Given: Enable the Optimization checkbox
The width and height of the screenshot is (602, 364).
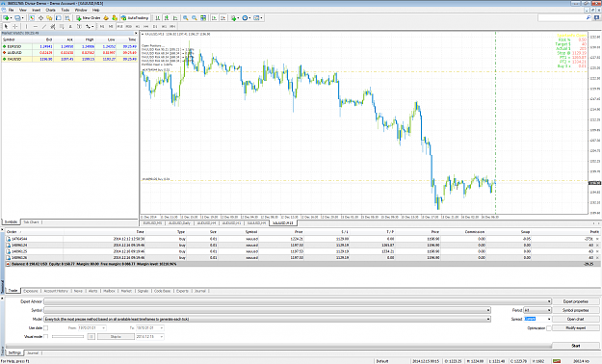Looking at the screenshot, I should (x=549, y=328).
